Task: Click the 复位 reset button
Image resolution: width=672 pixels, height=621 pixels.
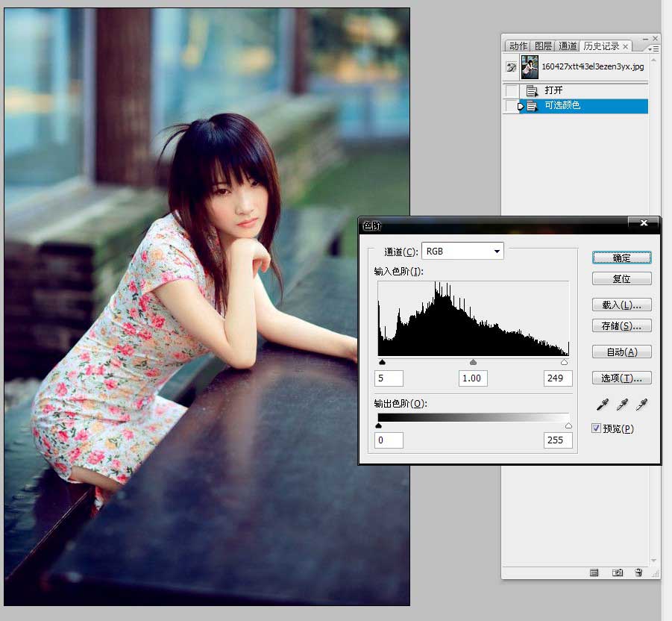Action: pyautogui.click(x=621, y=278)
